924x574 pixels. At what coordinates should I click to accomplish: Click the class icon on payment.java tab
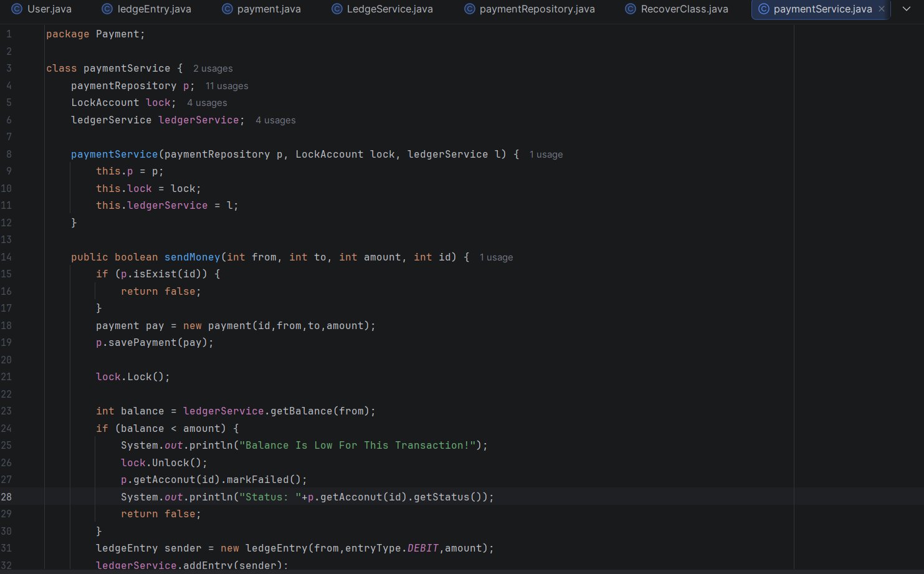point(227,9)
